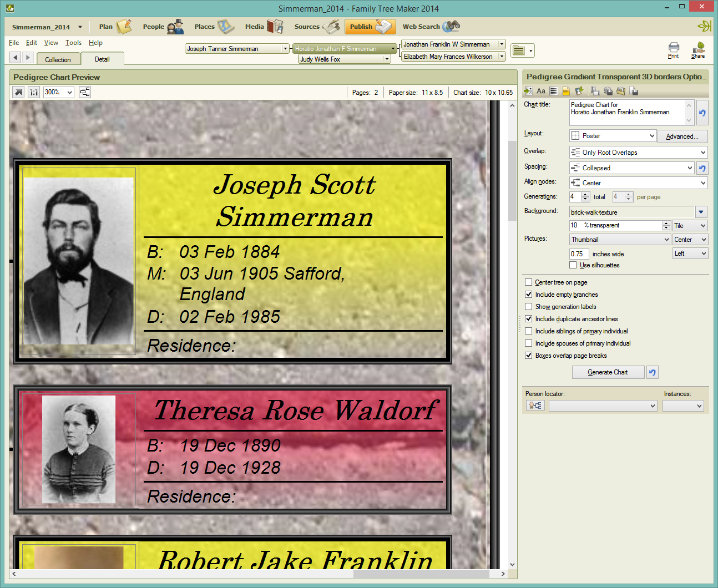Click the Publish workspace button

(371, 26)
